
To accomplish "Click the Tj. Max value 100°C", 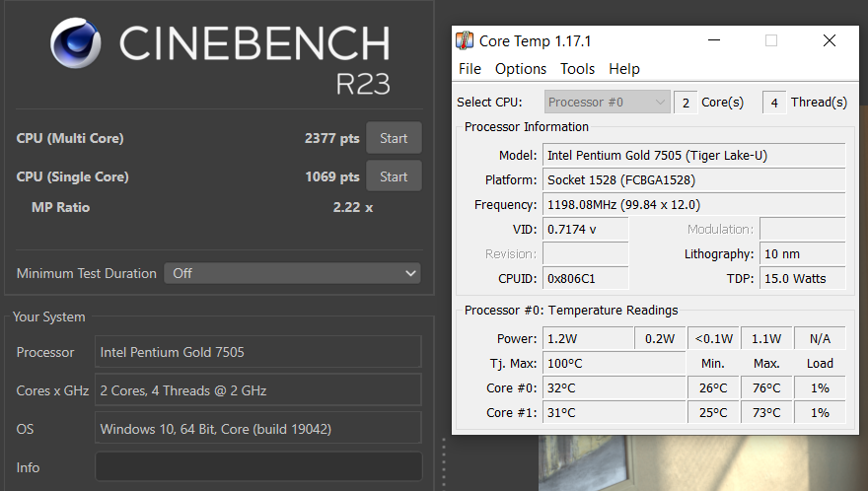I will (614, 363).
